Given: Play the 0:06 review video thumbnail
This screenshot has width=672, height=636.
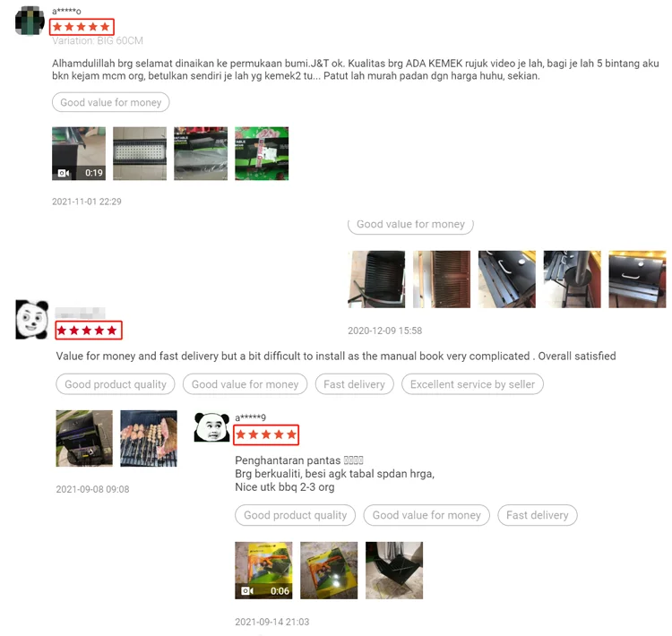Looking at the screenshot, I should click(x=263, y=571).
